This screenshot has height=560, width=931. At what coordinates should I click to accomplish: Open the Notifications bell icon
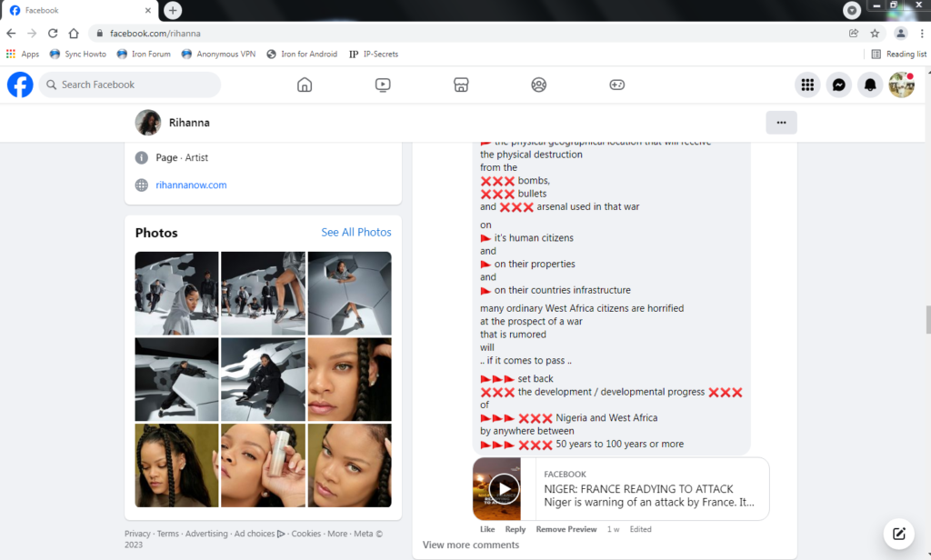click(870, 85)
